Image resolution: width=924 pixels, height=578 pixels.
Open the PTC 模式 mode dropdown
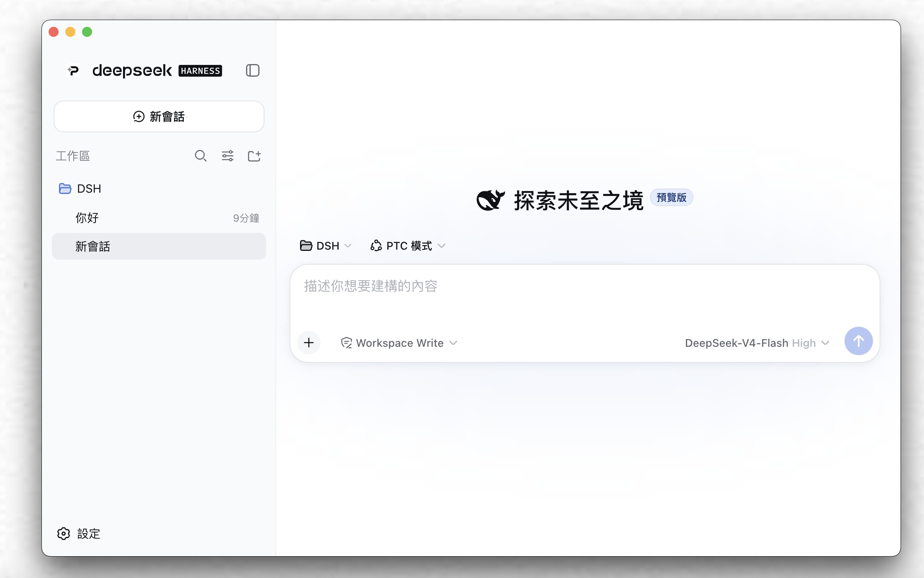408,246
